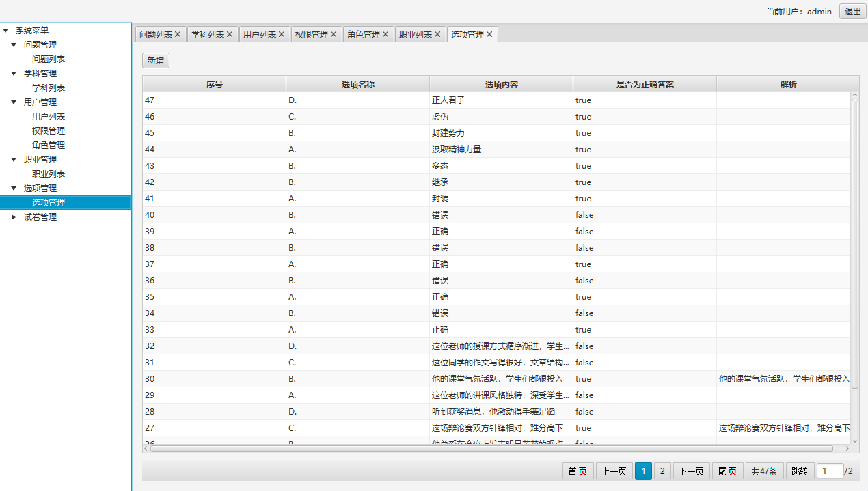Jump to the last page with 尾页
The height and width of the screenshot is (491, 868).
coord(727,471)
